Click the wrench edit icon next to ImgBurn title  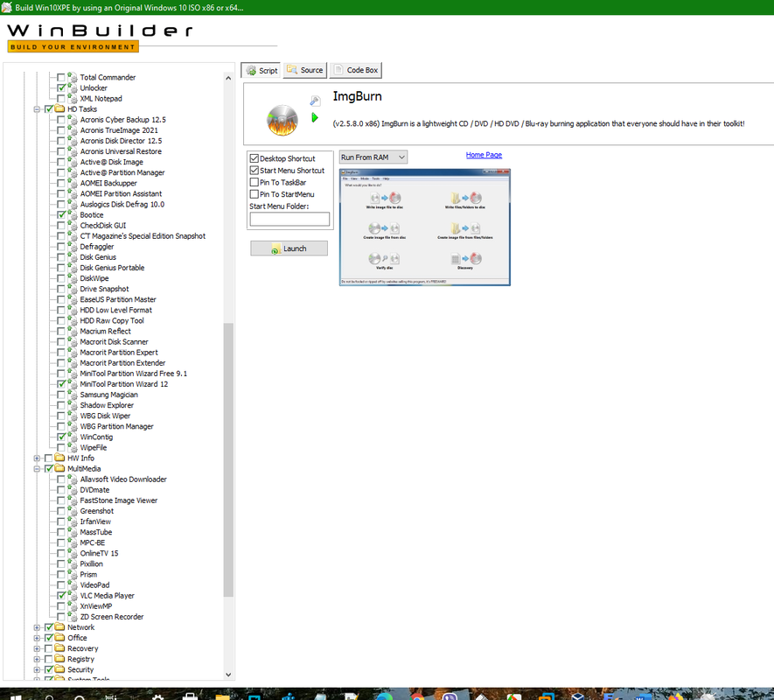(x=315, y=101)
